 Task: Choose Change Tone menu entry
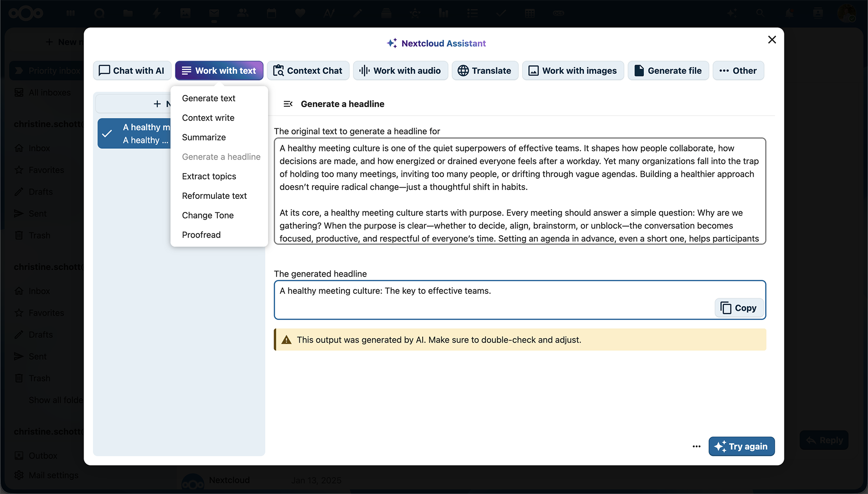[x=208, y=216]
